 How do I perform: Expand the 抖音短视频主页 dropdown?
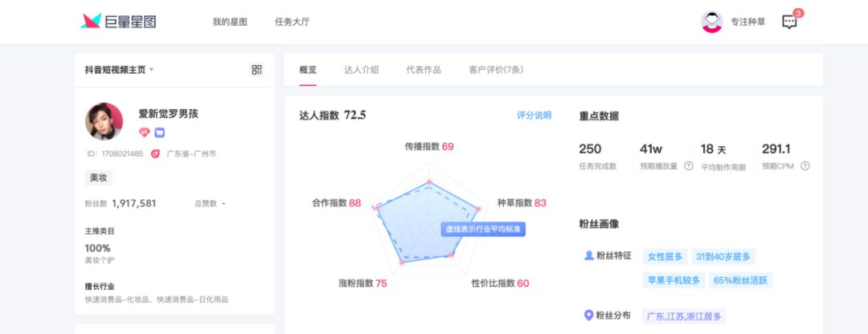pos(119,70)
